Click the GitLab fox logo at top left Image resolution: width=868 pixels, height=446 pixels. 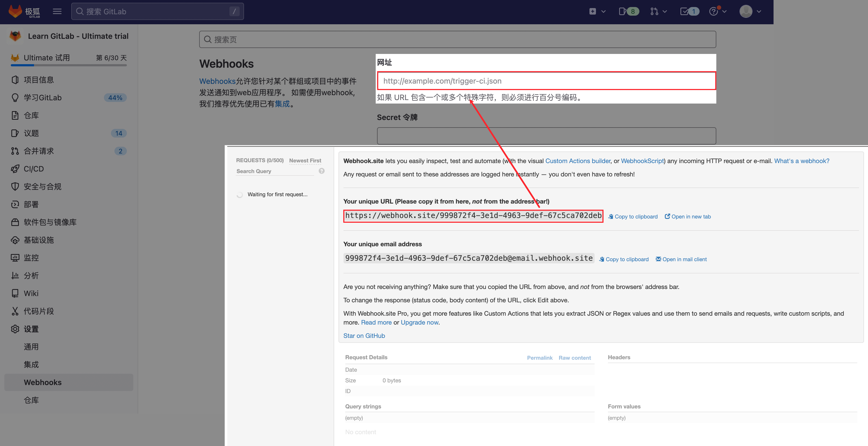(15, 11)
